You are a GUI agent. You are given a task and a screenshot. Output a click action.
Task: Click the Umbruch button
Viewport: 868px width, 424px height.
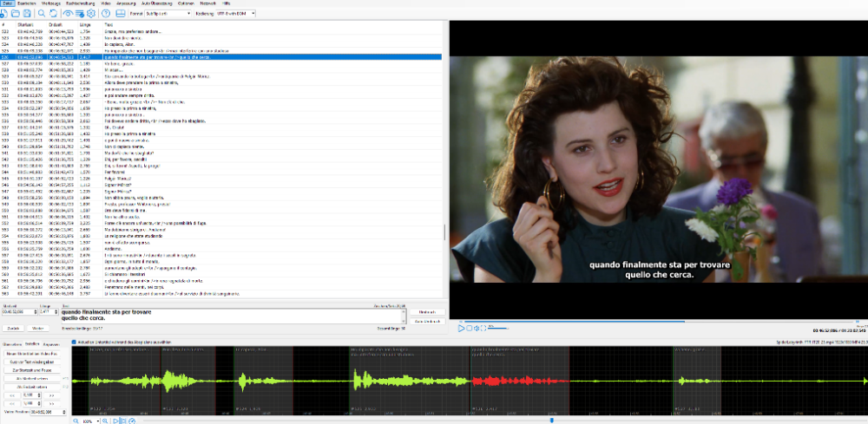coord(427,312)
